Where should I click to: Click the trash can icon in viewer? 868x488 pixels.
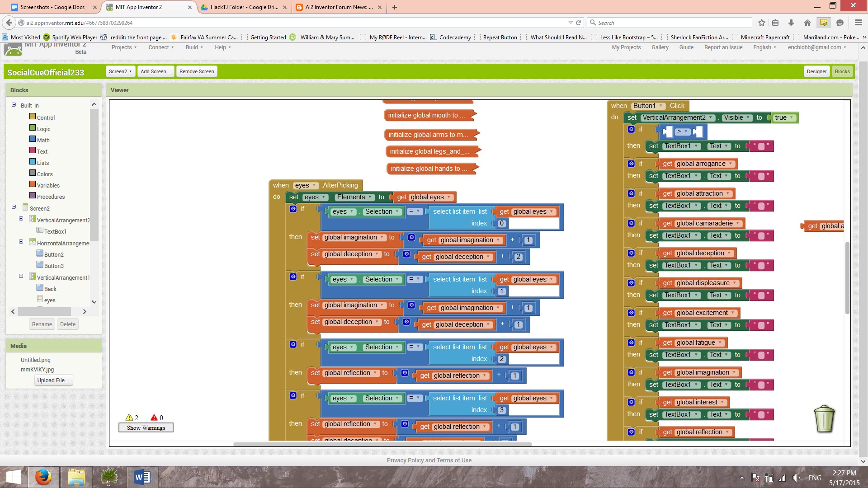pyautogui.click(x=824, y=418)
